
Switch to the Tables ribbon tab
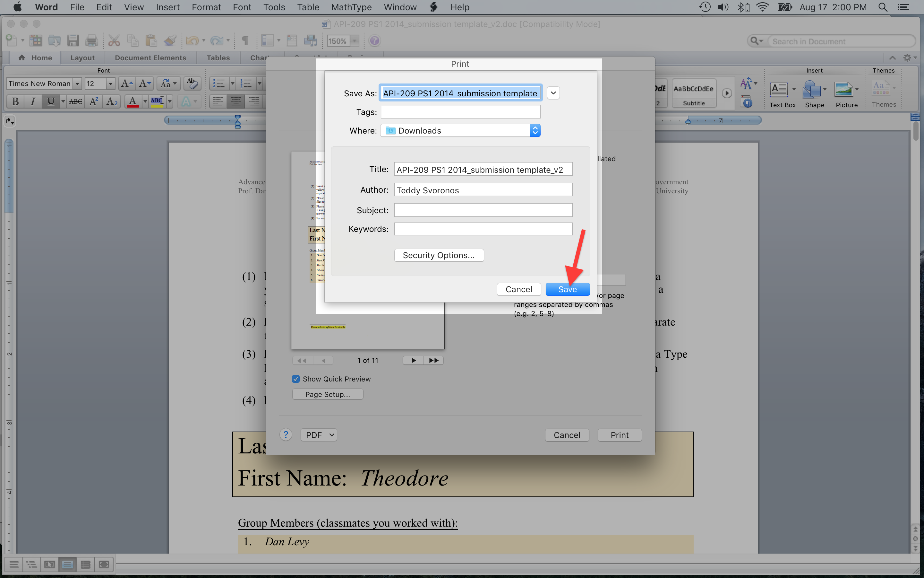[x=218, y=58]
